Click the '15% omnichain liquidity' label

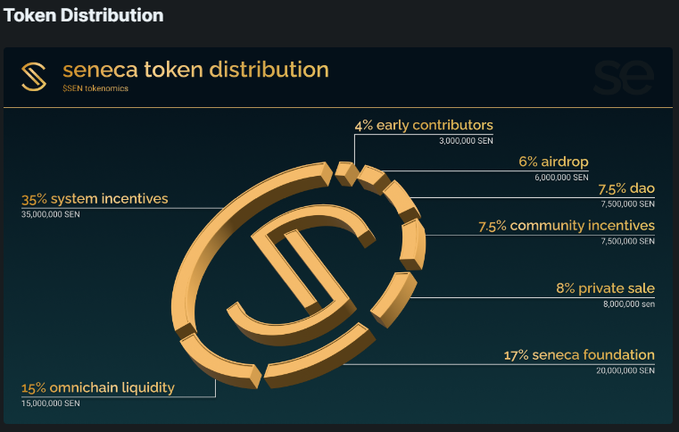click(98, 388)
